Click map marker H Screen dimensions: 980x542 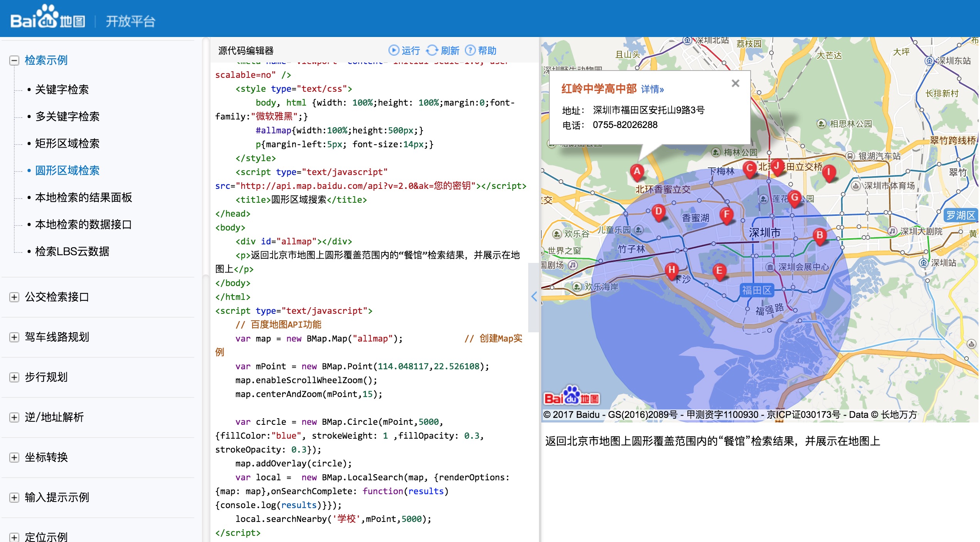pos(672,270)
